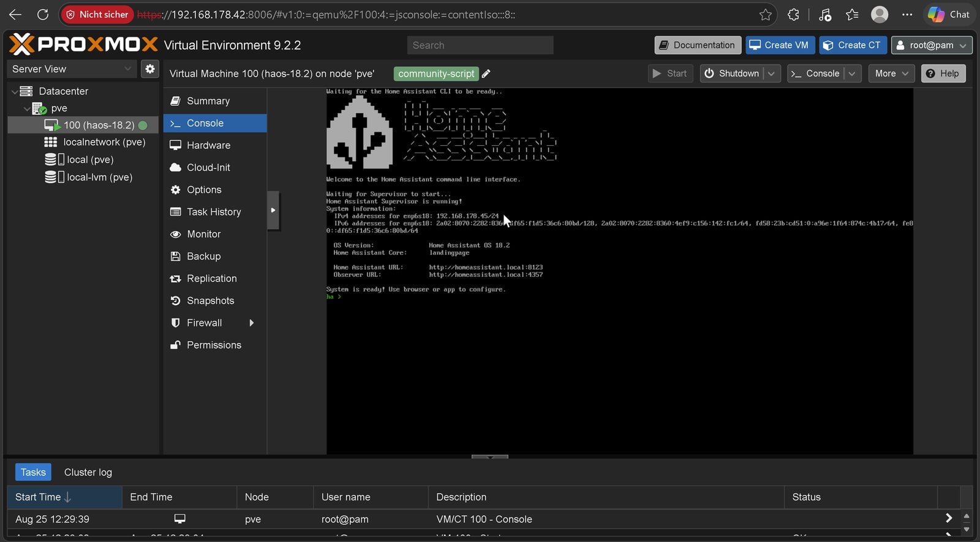Image resolution: width=980 pixels, height=542 pixels.
Task: Open the Monitor menu item
Action: coord(215,234)
